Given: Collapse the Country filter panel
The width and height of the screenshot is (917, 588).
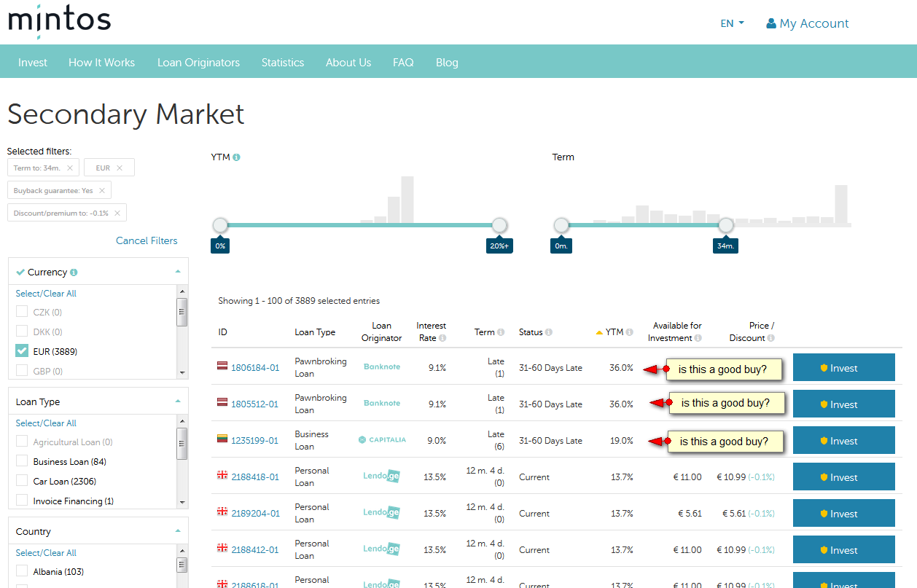Looking at the screenshot, I should 178,531.
